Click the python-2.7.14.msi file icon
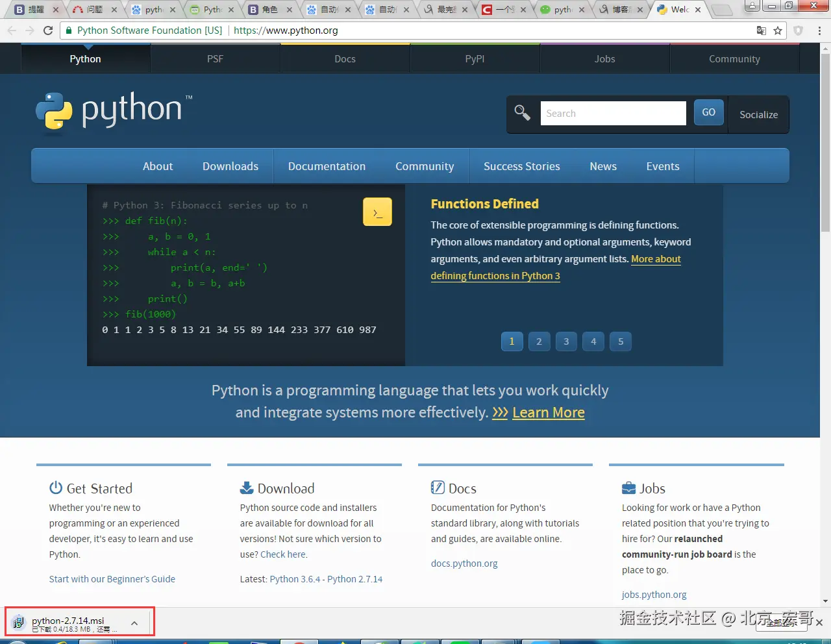831x644 pixels. coord(19,622)
